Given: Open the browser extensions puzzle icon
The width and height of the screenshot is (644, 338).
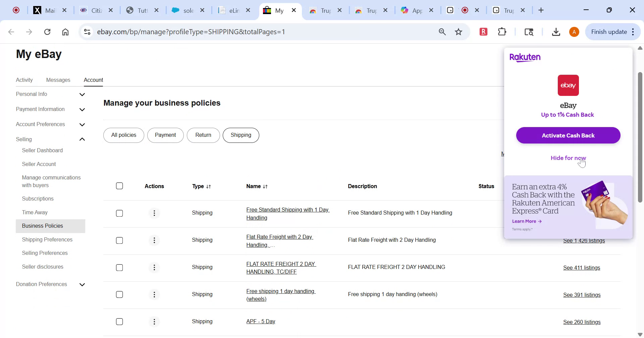Looking at the screenshot, I should pos(502,32).
